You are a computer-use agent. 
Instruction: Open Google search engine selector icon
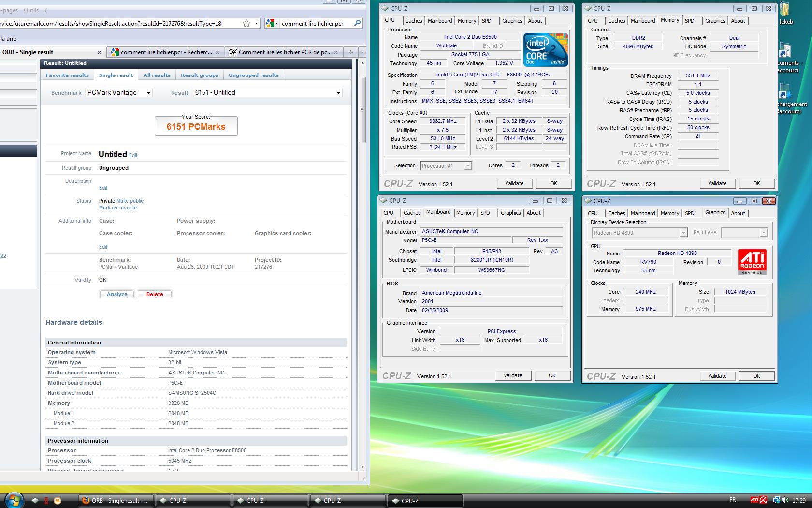[x=272, y=23]
